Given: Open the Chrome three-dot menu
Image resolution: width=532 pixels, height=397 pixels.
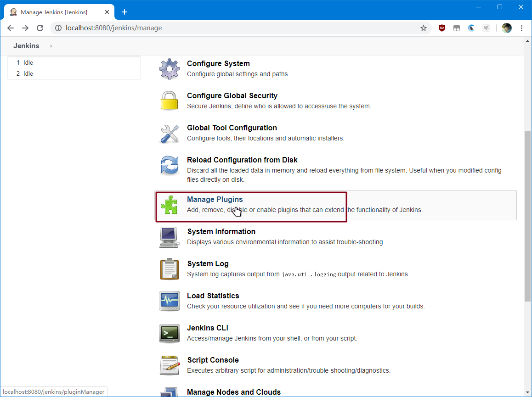Looking at the screenshot, I should (x=522, y=28).
